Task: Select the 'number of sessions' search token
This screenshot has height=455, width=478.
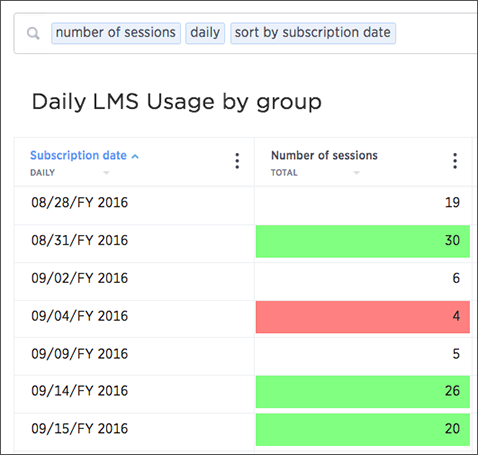Action: coord(116,33)
